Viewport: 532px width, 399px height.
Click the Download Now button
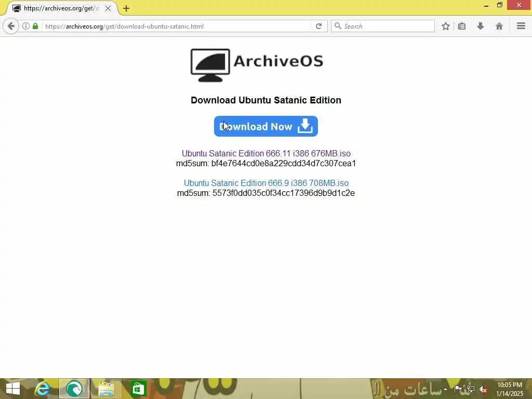[265, 126]
